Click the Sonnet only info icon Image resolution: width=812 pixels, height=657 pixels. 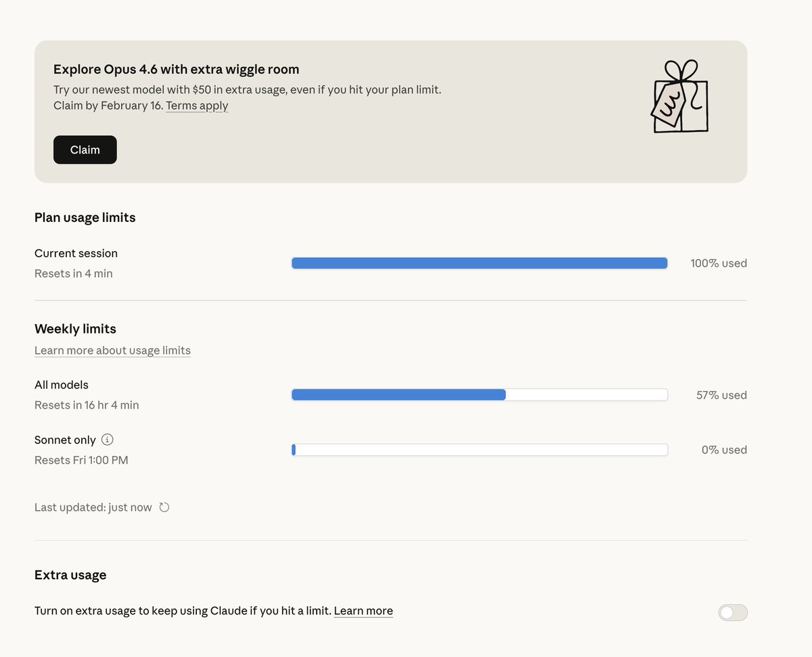(x=107, y=440)
